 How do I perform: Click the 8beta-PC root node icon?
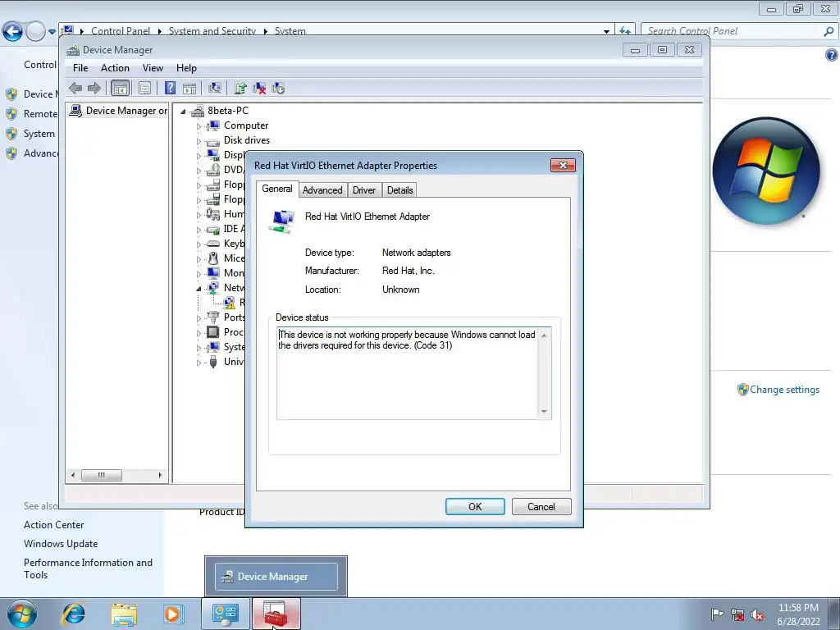198,111
